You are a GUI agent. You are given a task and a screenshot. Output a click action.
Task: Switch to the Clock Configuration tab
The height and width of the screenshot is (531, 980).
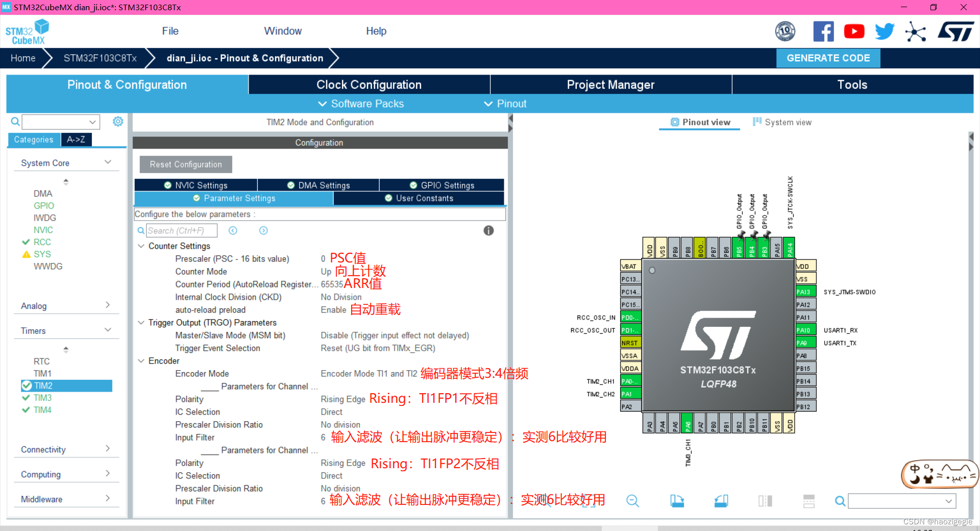click(369, 85)
